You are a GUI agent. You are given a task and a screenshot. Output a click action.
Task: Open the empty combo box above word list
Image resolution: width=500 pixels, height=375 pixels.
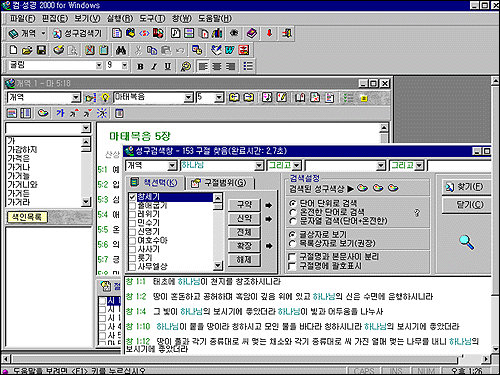click(86, 128)
